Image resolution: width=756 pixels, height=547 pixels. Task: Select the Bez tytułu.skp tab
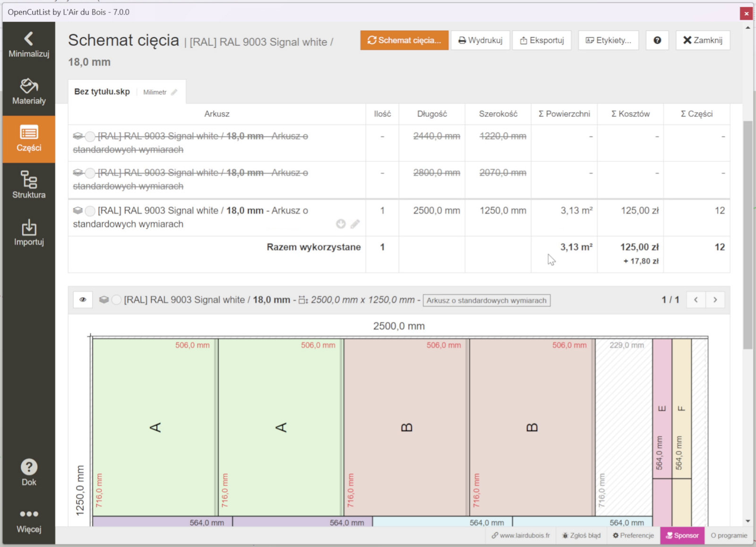click(102, 92)
